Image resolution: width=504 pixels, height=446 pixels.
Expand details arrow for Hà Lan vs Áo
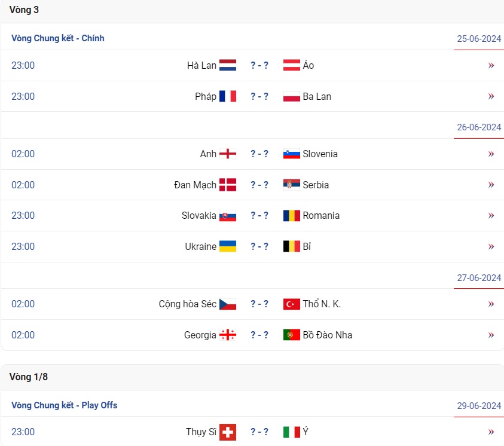tap(491, 65)
